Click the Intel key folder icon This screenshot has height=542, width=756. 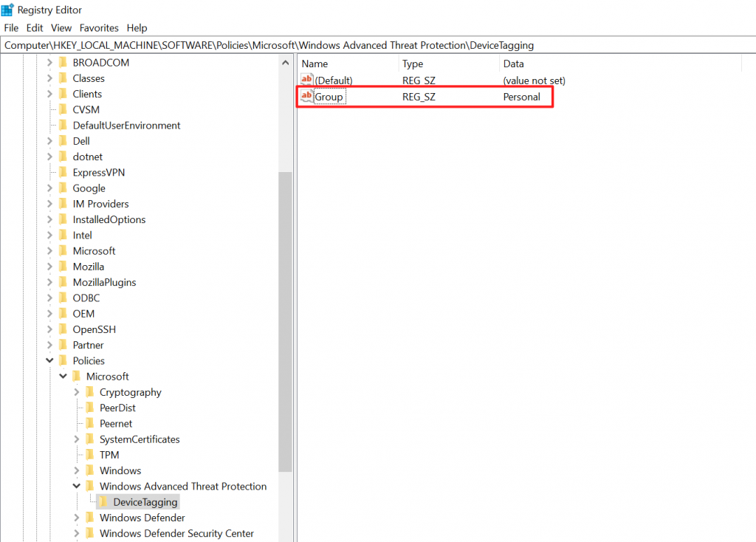62,235
